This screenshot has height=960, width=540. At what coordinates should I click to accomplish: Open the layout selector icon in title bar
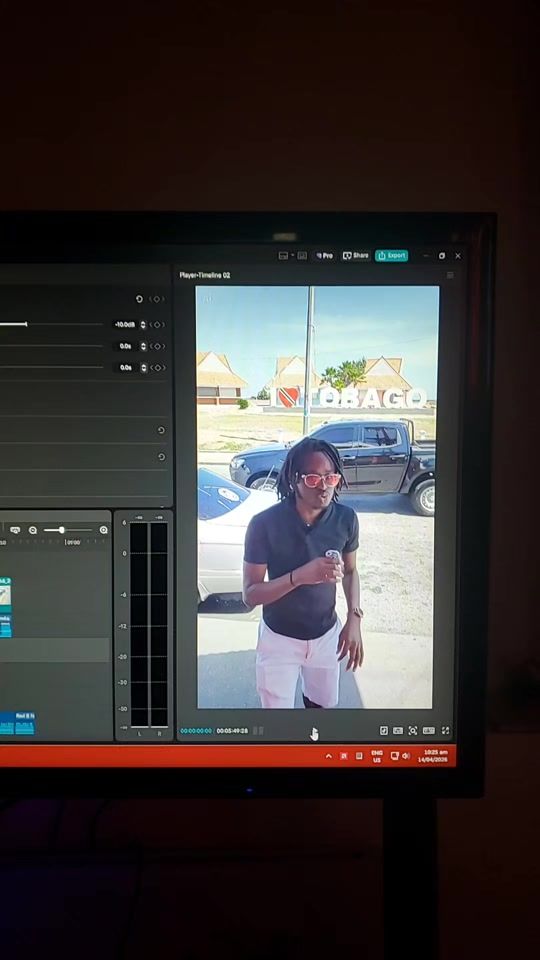[x=282, y=255]
